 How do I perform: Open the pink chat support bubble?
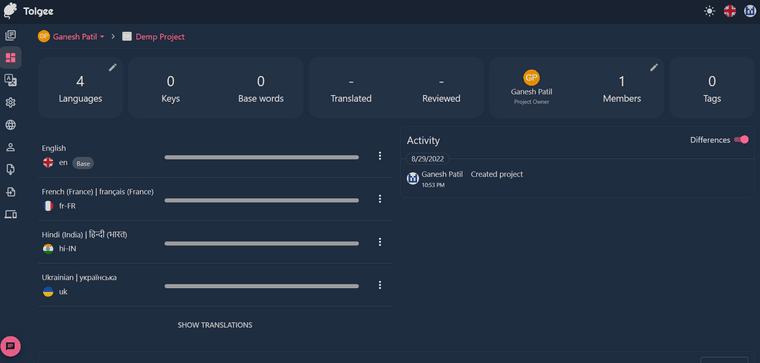[11, 346]
